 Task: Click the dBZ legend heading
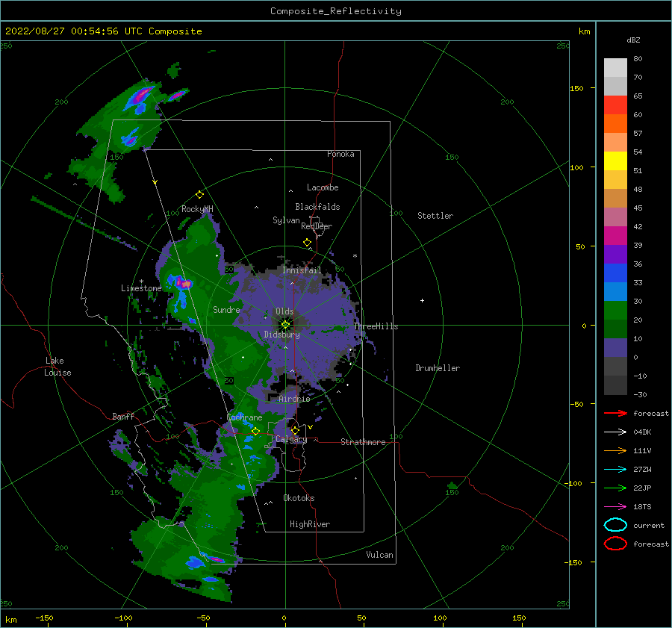(633, 40)
